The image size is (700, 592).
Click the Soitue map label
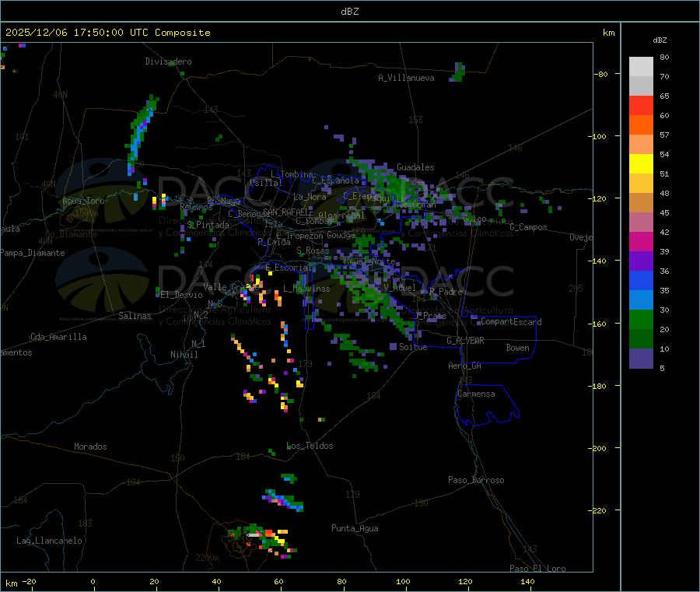[x=413, y=347]
